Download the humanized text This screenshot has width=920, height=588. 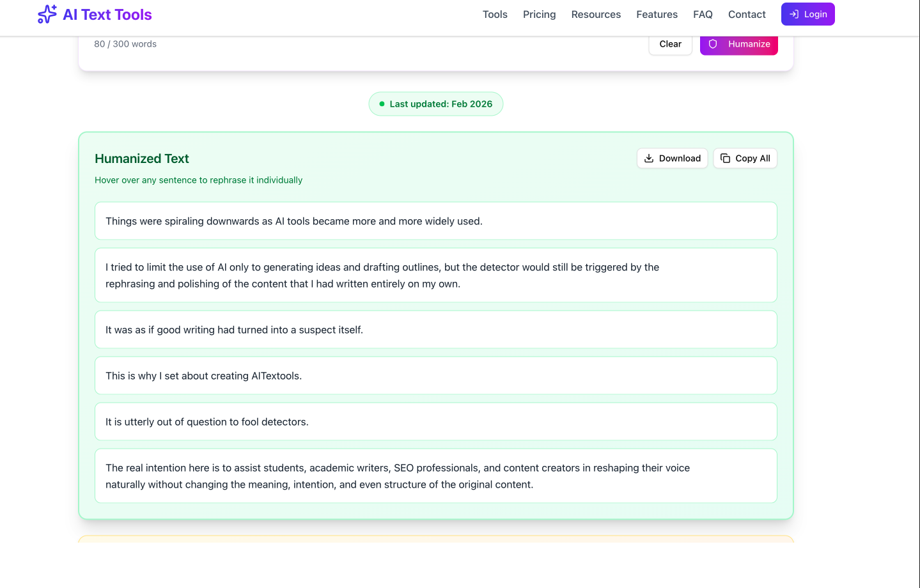(672, 158)
